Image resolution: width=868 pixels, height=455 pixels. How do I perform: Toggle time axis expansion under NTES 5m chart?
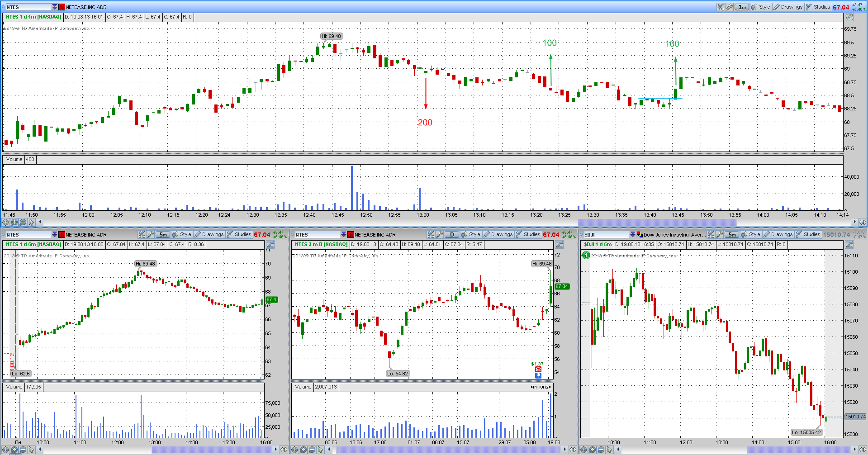(284, 450)
